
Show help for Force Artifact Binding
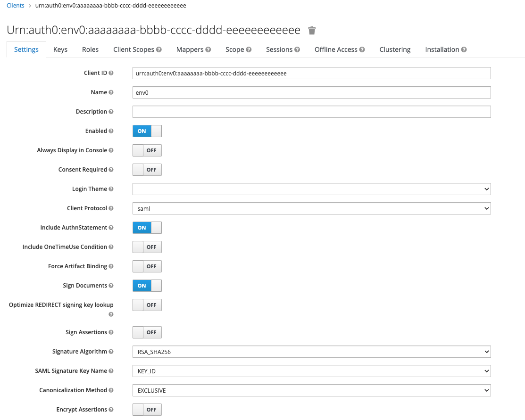tap(111, 266)
